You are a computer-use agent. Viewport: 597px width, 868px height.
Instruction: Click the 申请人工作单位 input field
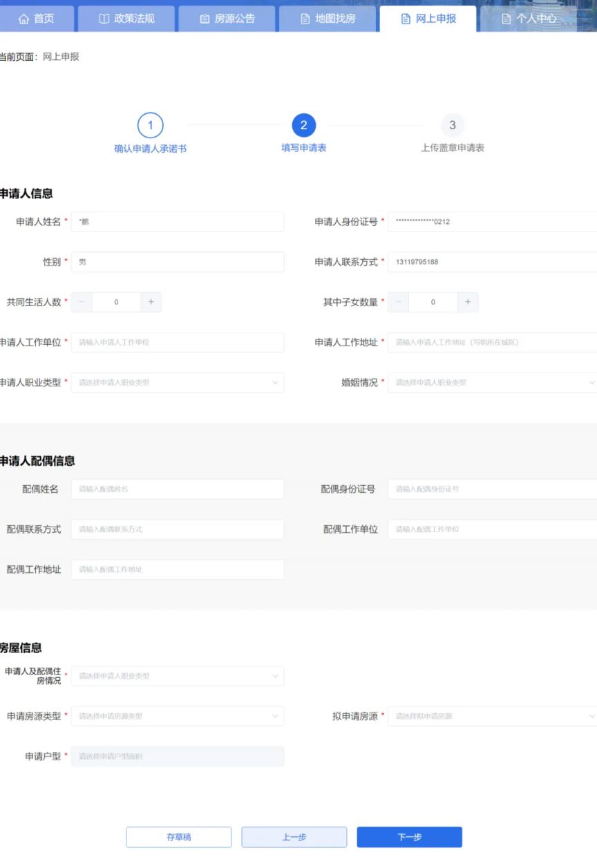[x=178, y=342]
